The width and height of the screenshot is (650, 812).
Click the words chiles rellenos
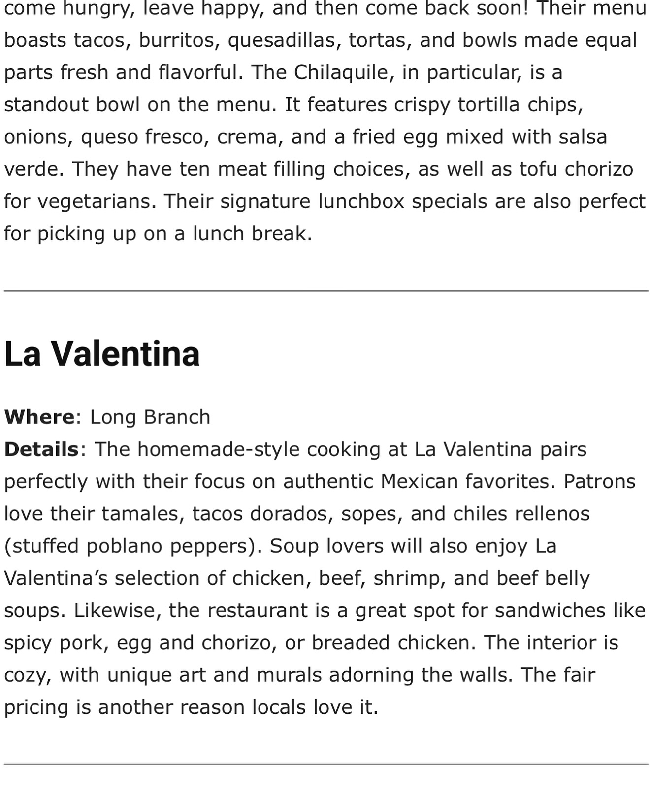click(521, 514)
